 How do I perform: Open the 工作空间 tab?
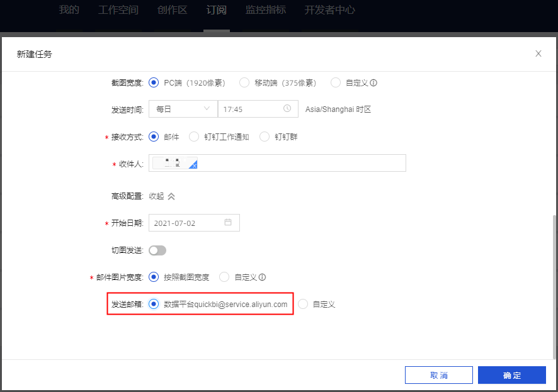(118, 10)
